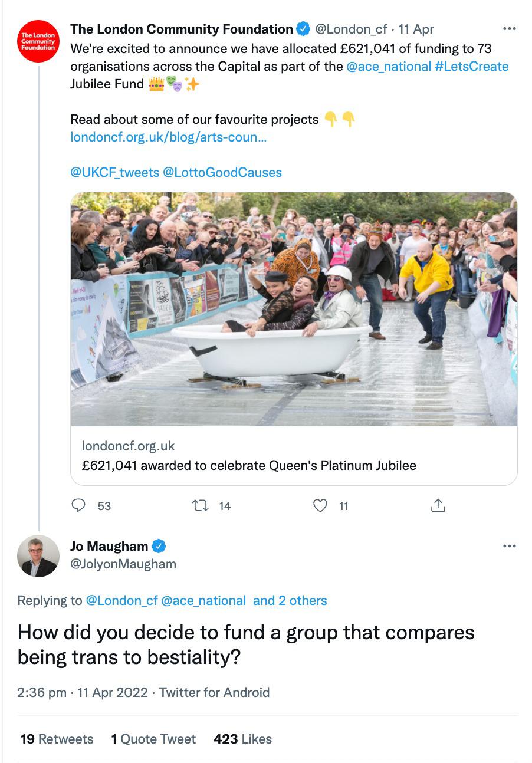Open the #LetsCreate hashtag
This screenshot has width=532, height=763.
pos(471,66)
